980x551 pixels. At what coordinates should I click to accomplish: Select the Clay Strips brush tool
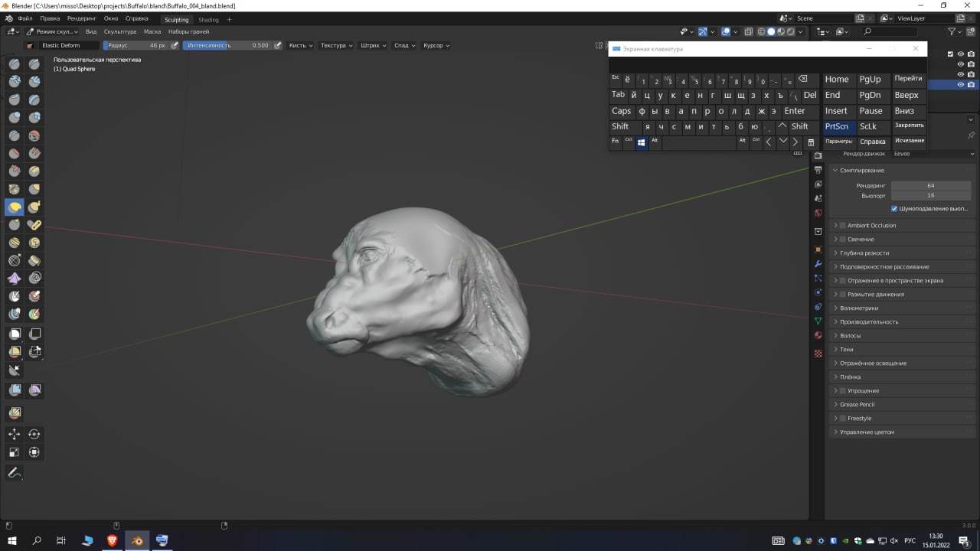point(34,82)
